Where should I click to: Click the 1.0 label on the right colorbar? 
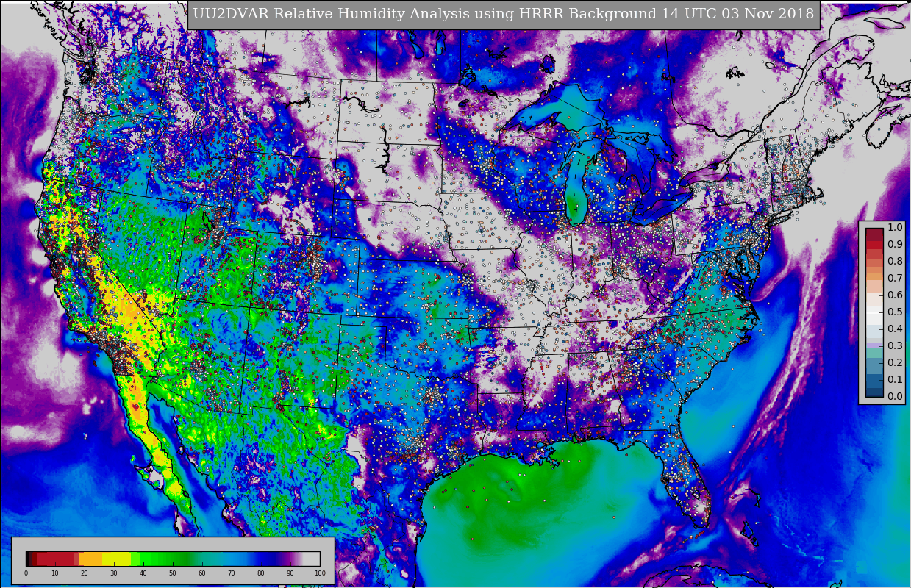[x=895, y=228]
